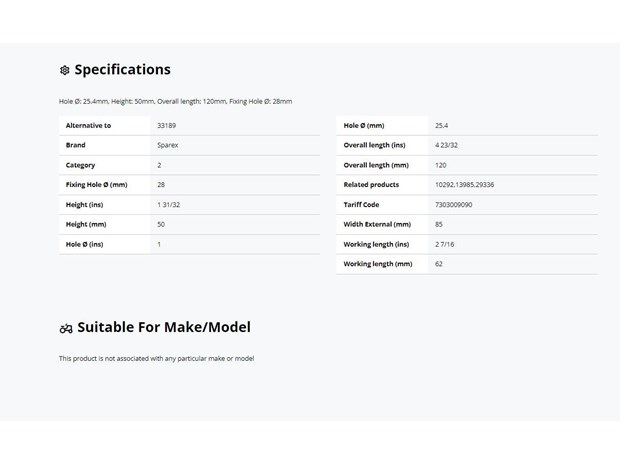This screenshot has height=465, width=620.
Task: Select the Alternative to row label
Action: tap(88, 125)
